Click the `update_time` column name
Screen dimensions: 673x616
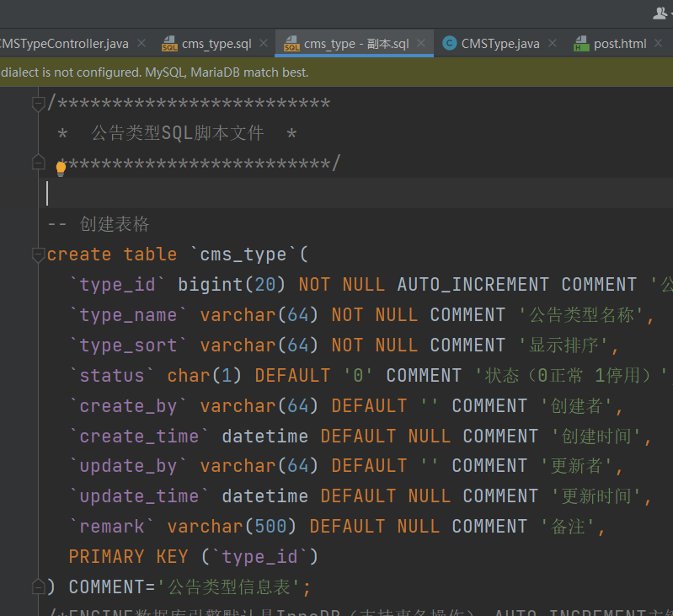139,496
